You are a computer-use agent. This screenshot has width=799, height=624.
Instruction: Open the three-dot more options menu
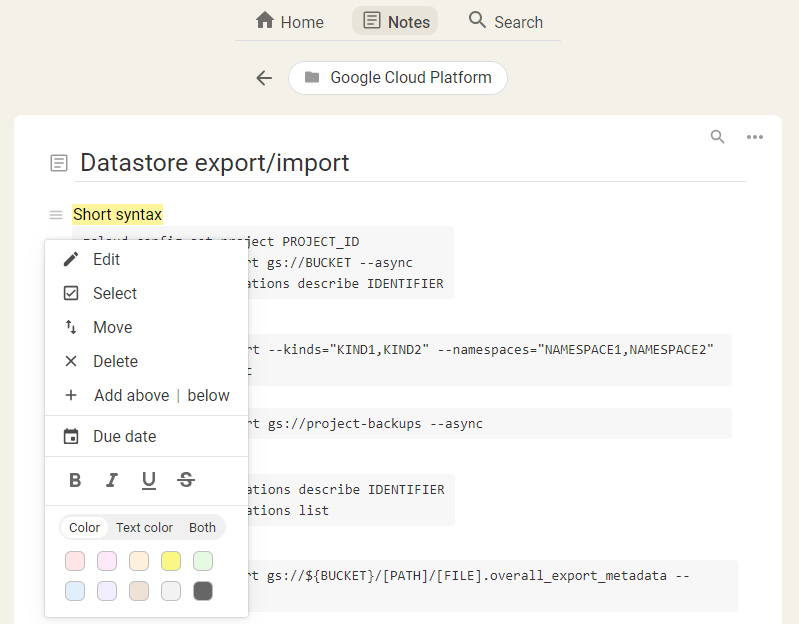(755, 137)
